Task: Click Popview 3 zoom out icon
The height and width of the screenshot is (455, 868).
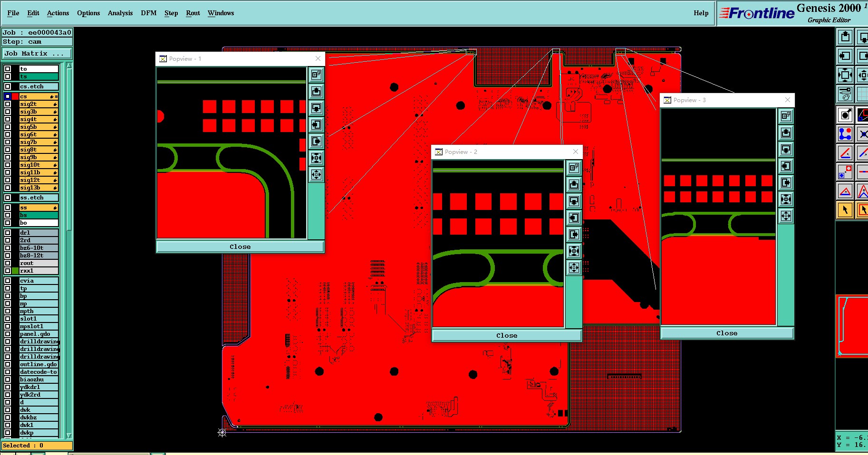Action: 786,216
